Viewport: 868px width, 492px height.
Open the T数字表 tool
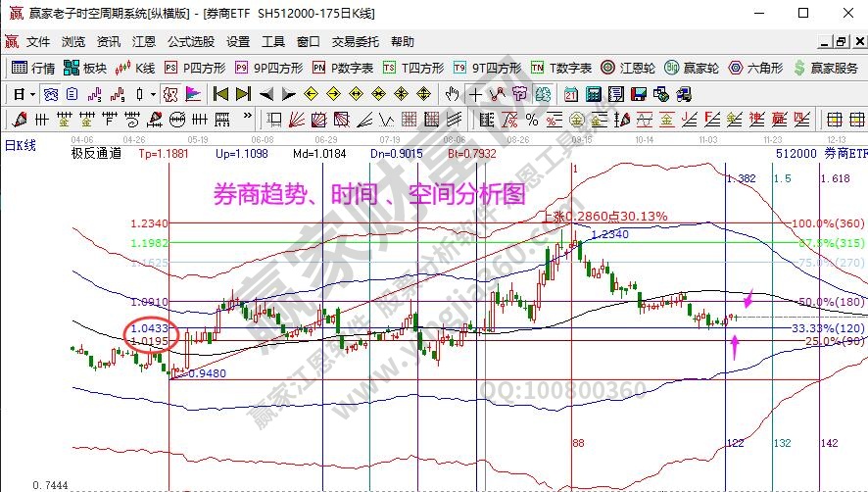pos(561,69)
